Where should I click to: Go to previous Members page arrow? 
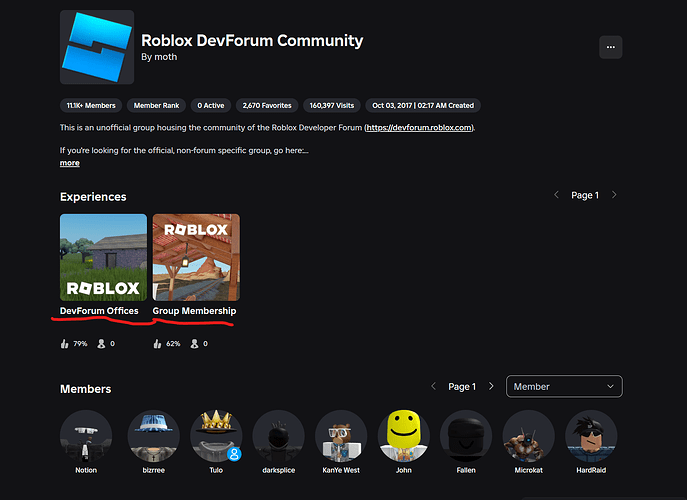click(x=433, y=386)
